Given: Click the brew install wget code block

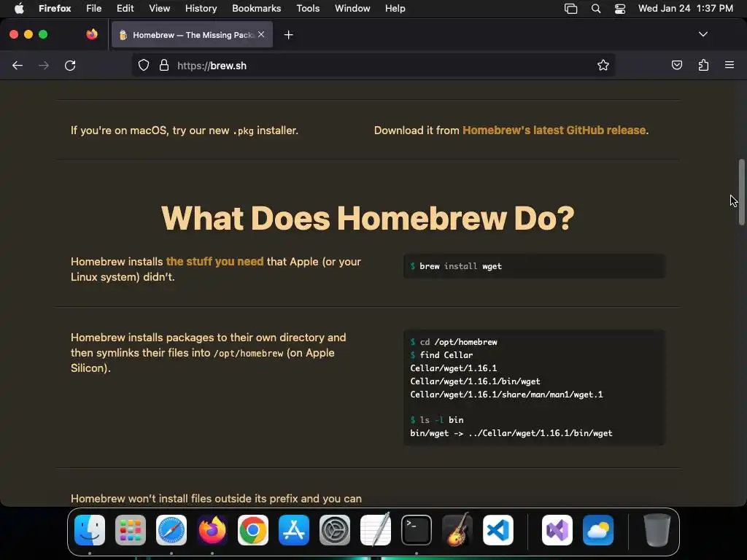Looking at the screenshot, I should (x=535, y=266).
